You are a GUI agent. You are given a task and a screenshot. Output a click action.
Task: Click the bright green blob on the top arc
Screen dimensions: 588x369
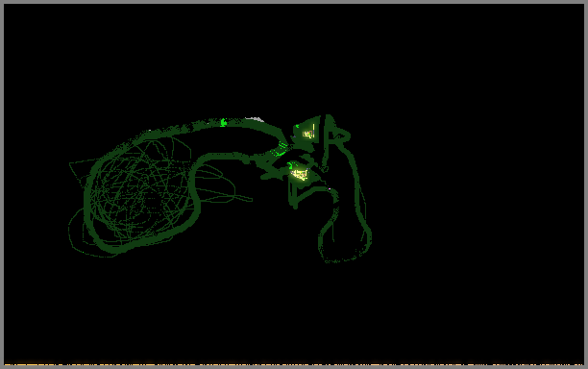224,122
